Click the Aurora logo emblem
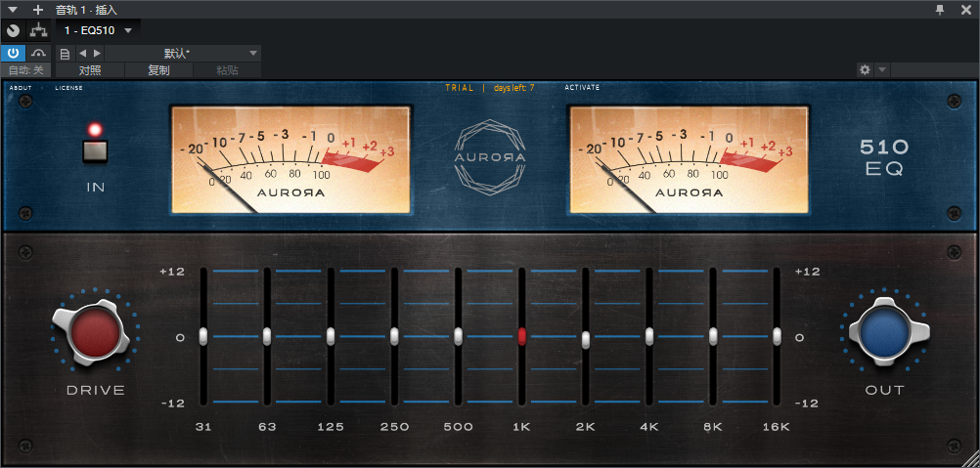Viewport: 980px width, 468px height. [490, 157]
